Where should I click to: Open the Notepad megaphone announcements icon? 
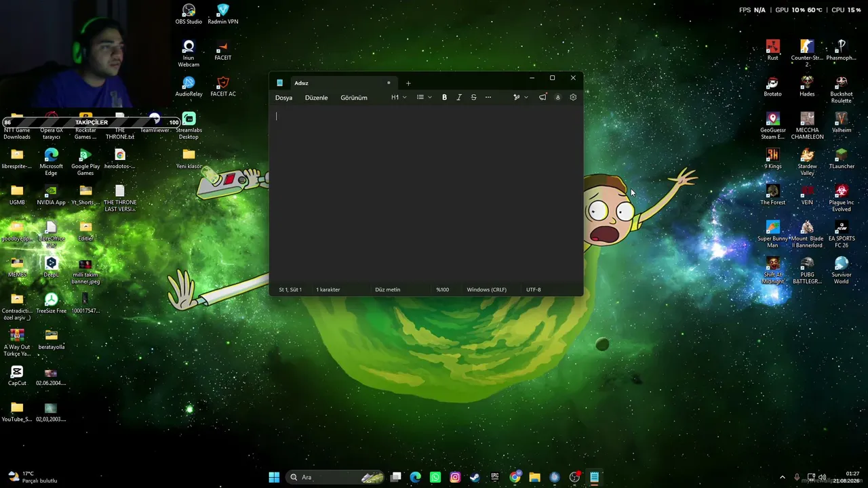pyautogui.click(x=542, y=98)
